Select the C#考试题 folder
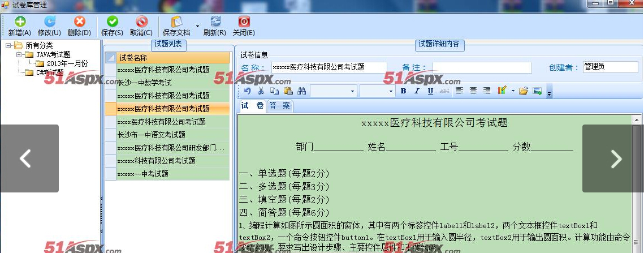The width and height of the screenshot is (644, 253). pyautogui.click(x=50, y=72)
